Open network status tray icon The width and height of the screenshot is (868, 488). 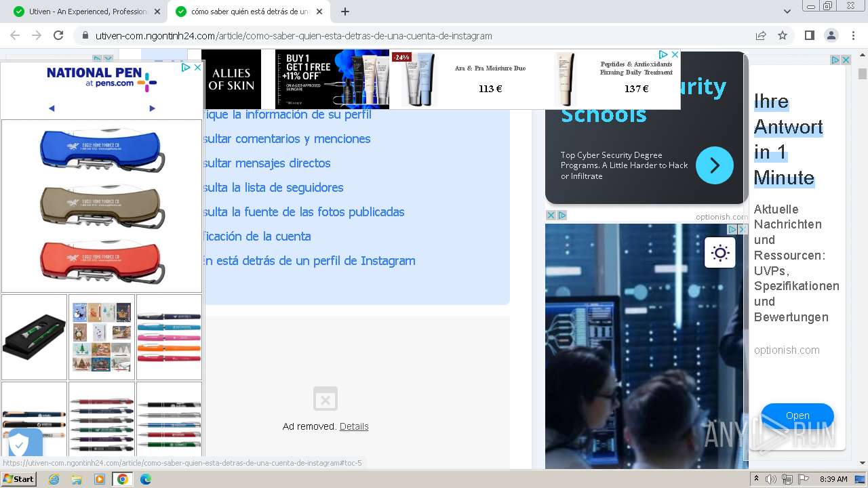click(787, 479)
